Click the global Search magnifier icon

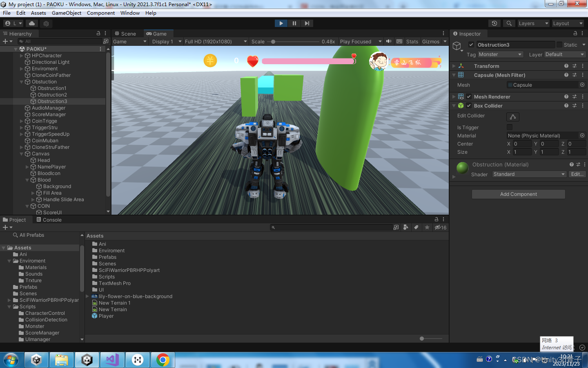509,23
